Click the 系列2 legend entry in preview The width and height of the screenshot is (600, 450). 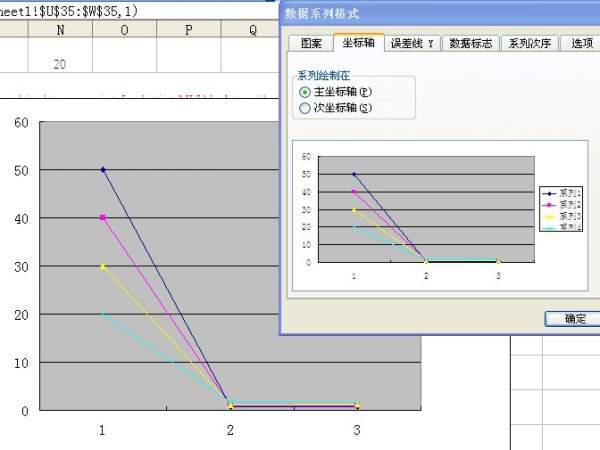click(562, 205)
